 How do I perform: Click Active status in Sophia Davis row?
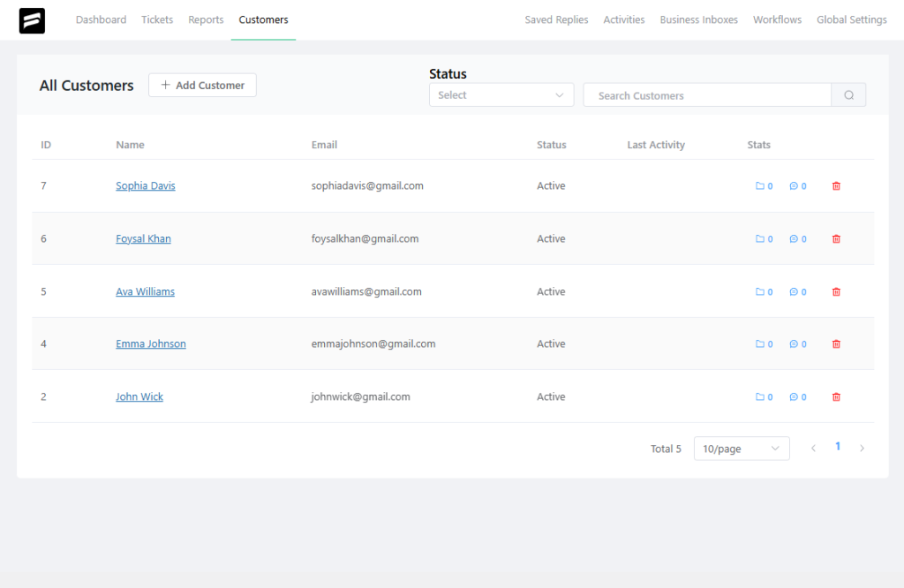coord(551,185)
